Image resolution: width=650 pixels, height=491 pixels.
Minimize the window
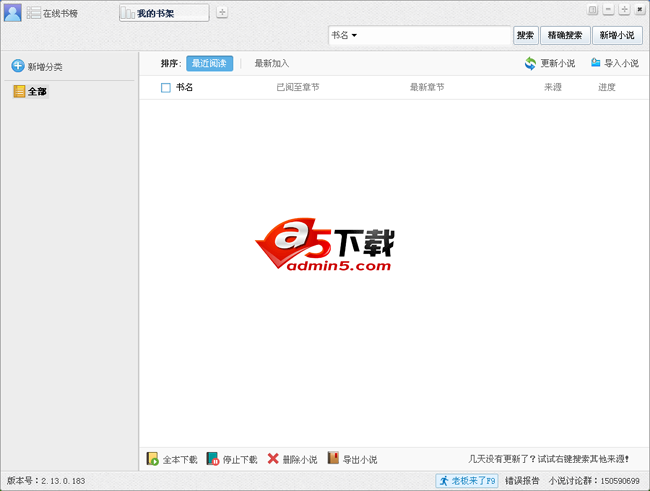click(609, 10)
